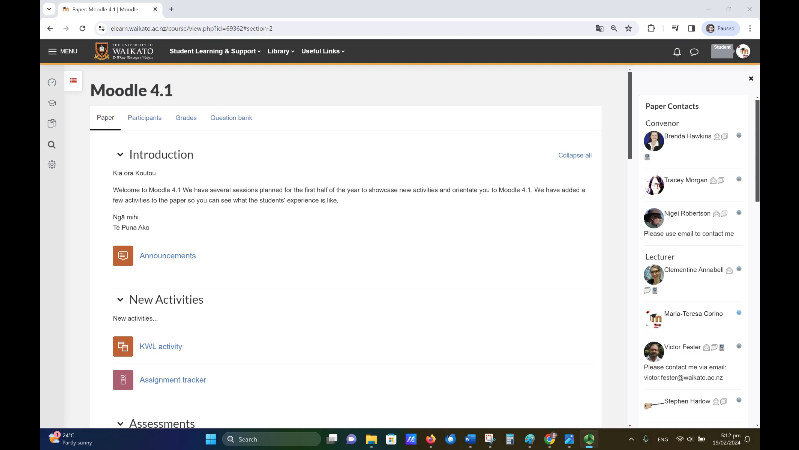Open the notifications bell

pos(677,51)
